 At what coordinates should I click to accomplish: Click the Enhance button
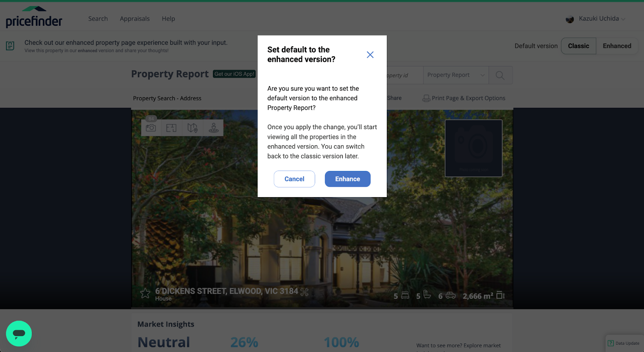pos(348,179)
